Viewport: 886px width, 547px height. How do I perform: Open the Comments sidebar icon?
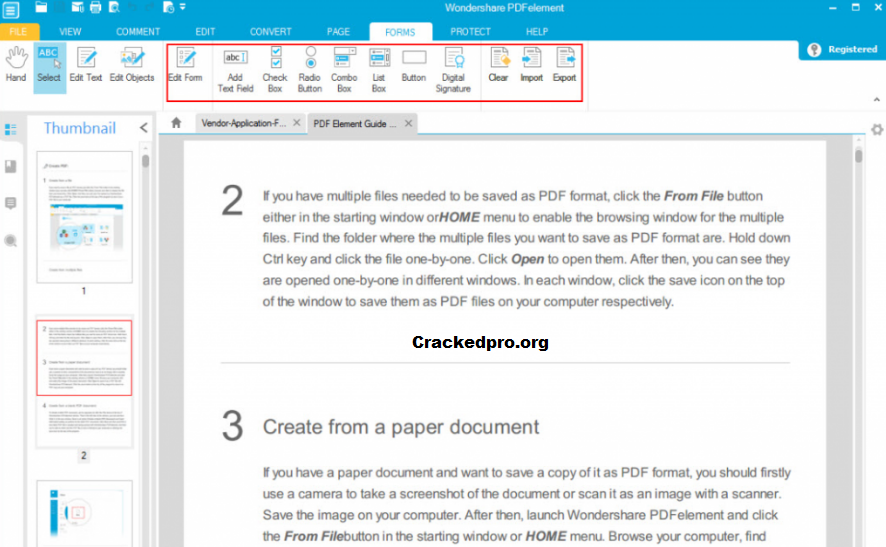pos(11,203)
